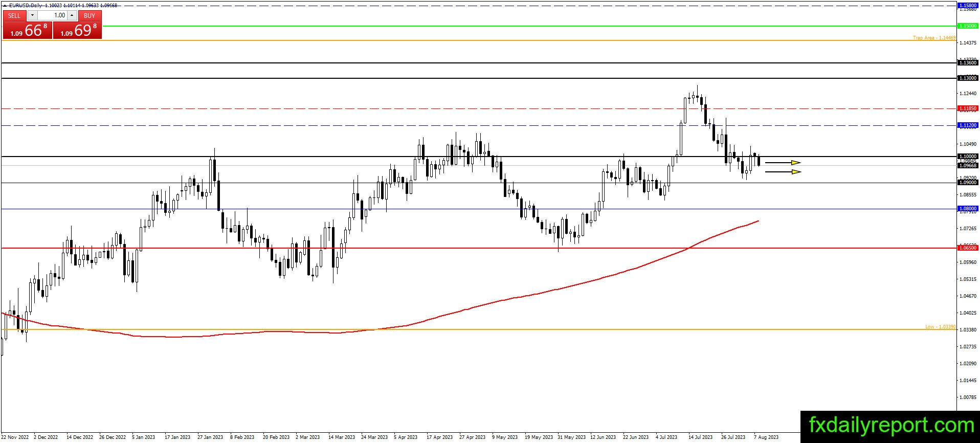Click the BUY button
The image size is (980, 443).
[90, 16]
